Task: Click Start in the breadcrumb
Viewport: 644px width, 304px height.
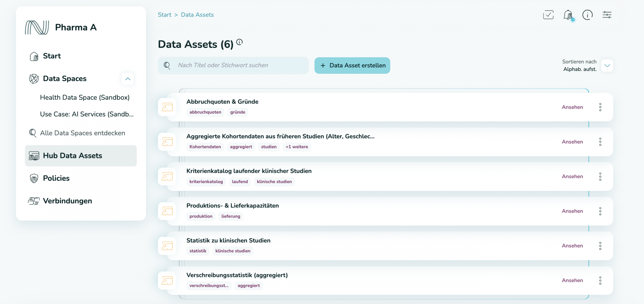Action: pyautogui.click(x=165, y=15)
